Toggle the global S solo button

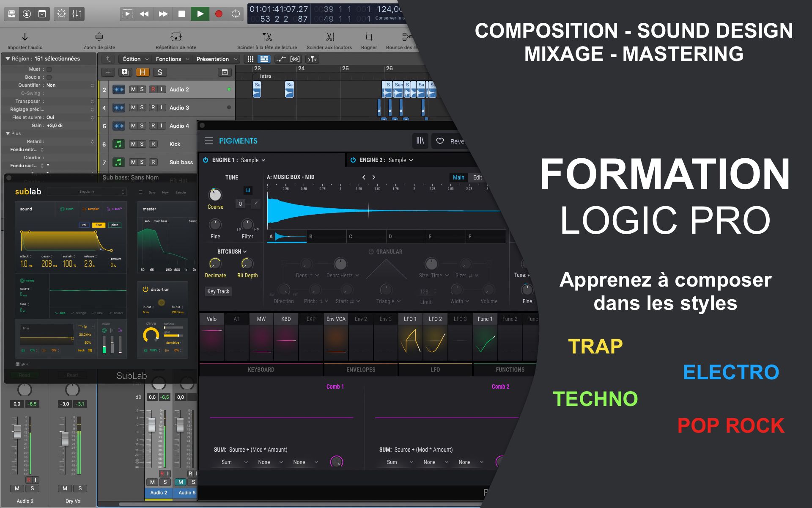coord(159,72)
